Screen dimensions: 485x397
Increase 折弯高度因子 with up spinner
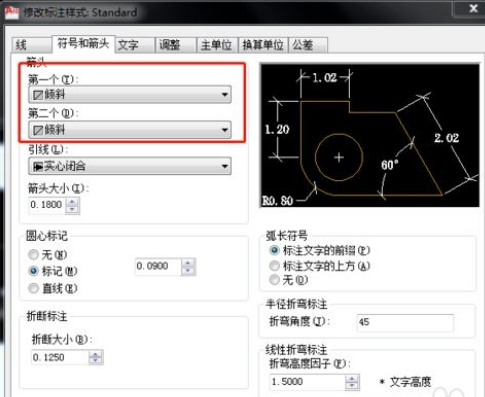click(352, 378)
